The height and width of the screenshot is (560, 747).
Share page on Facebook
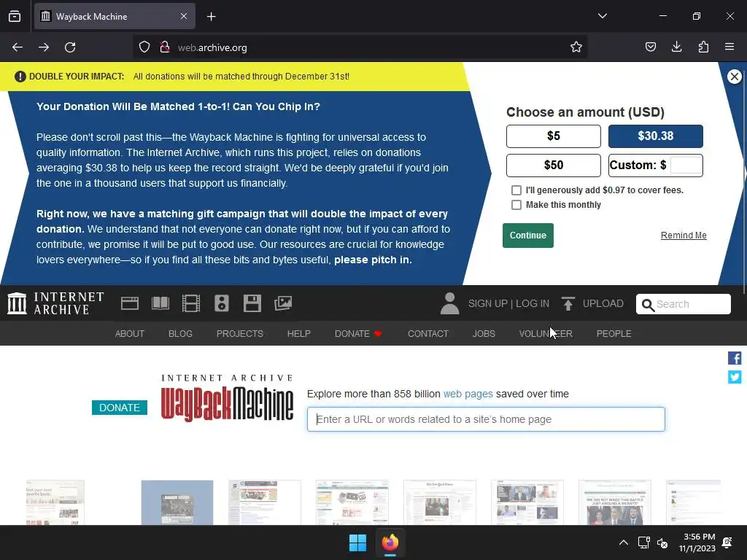(x=734, y=358)
